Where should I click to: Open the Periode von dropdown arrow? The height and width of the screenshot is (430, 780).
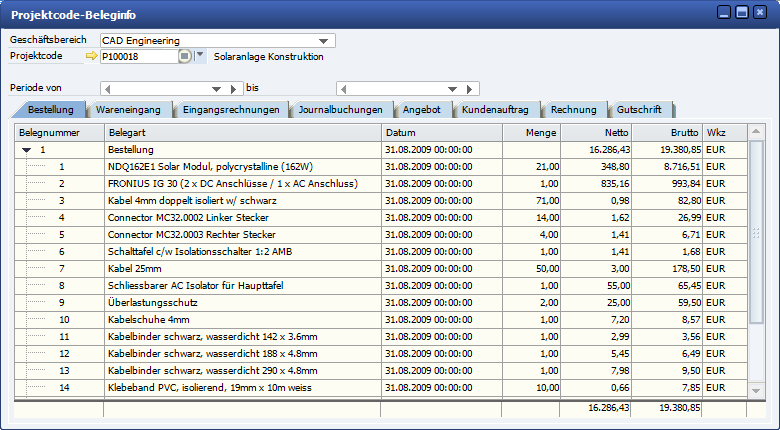coord(216,89)
